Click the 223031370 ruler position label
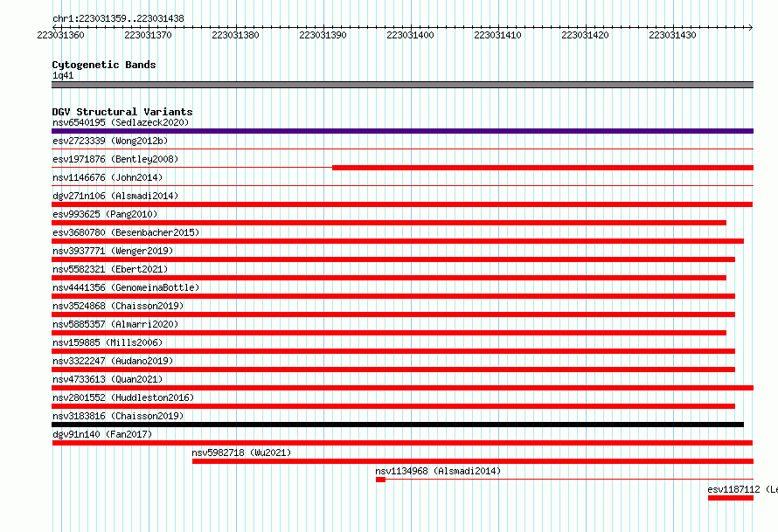The height and width of the screenshot is (532, 778). coord(148,35)
